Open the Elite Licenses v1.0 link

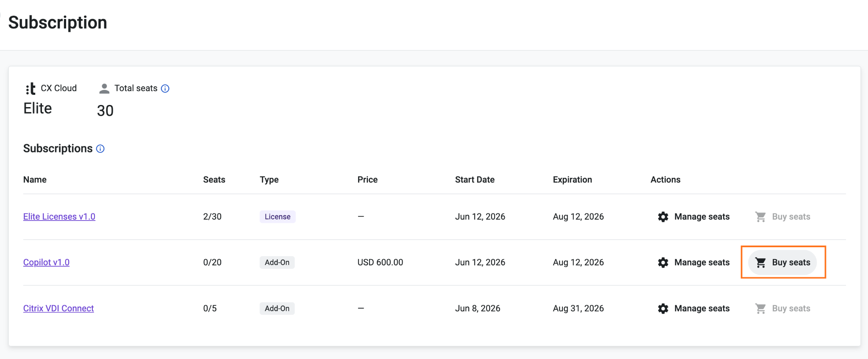point(59,217)
